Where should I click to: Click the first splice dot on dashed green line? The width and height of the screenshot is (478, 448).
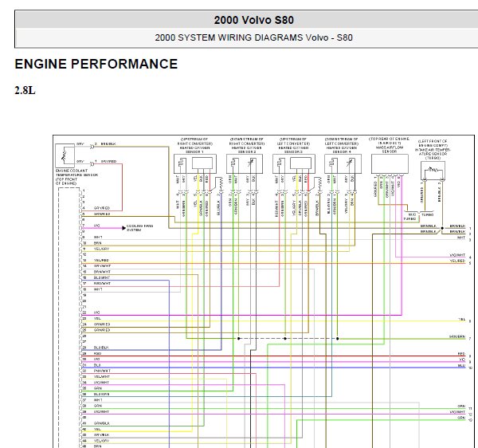point(239,339)
